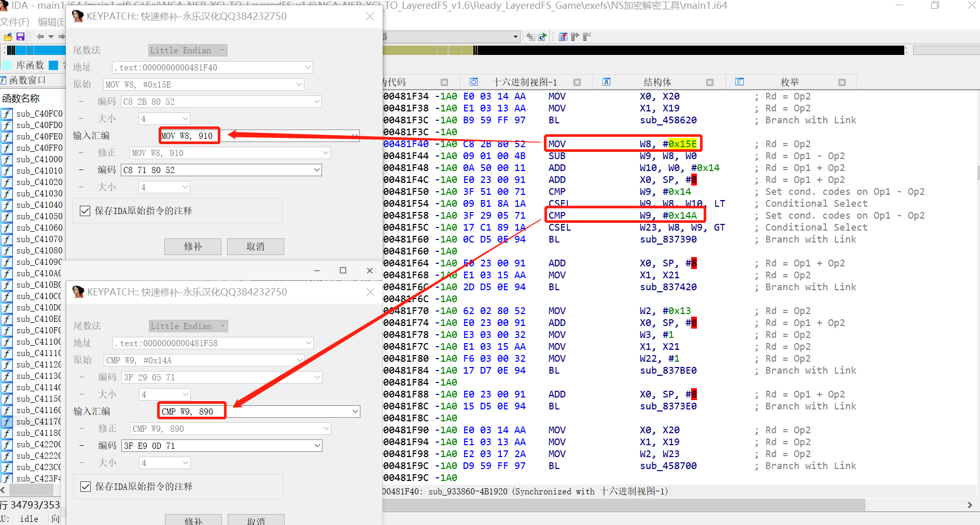
Task: Click 取消 in lower KEYPATCH dialog
Action: (x=256, y=520)
